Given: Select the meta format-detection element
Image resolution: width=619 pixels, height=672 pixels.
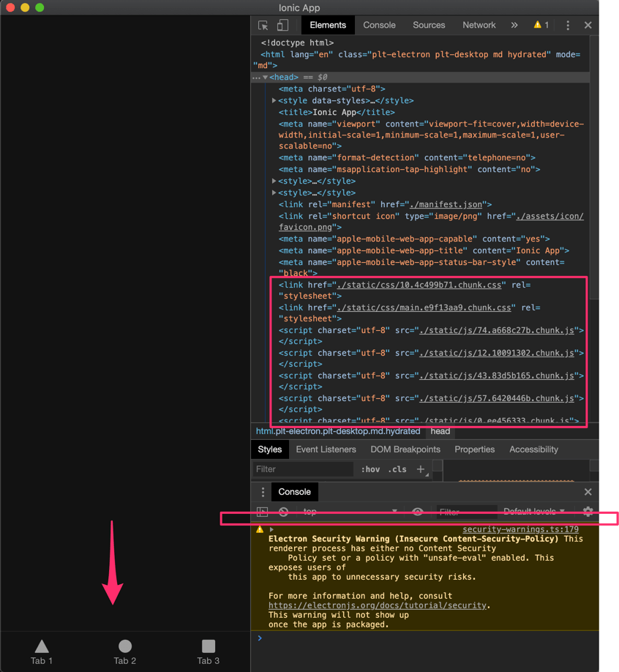Looking at the screenshot, I should [x=407, y=157].
